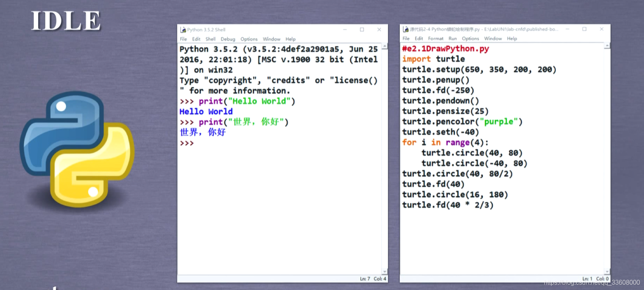
Task: Click the empty >>> prompt line in Shell
Action: pyautogui.click(x=187, y=143)
